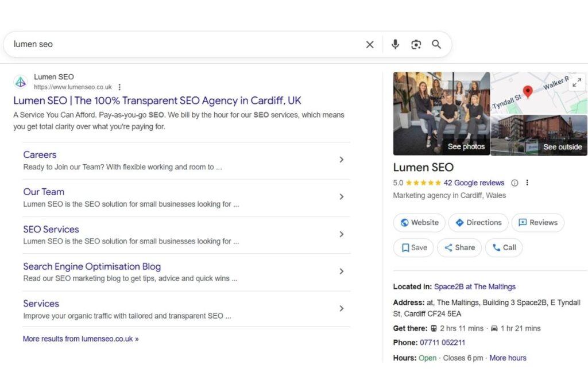Screen dimensions: 588x392
Task: Open the map thumbnail showing Tyndall St
Action: tap(539, 93)
